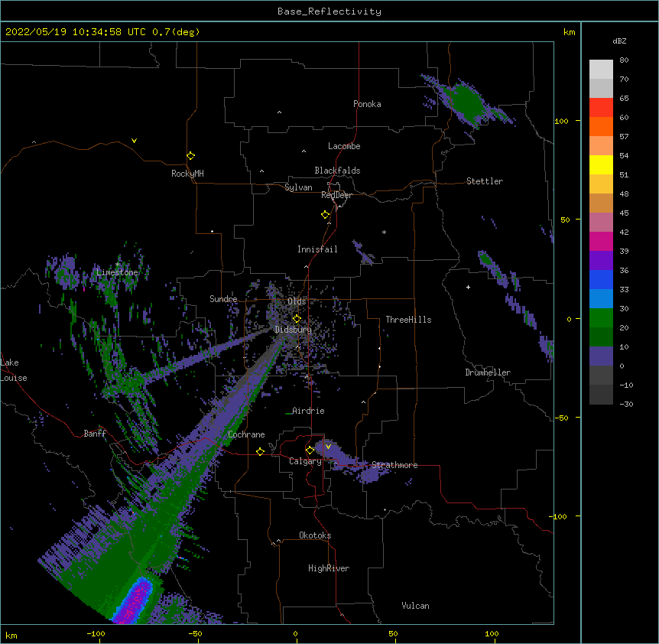Select yellow diamond marker below the Cochrane label
Image resolution: width=659 pixels, height=644 pixels.
[x=260, y=451]
